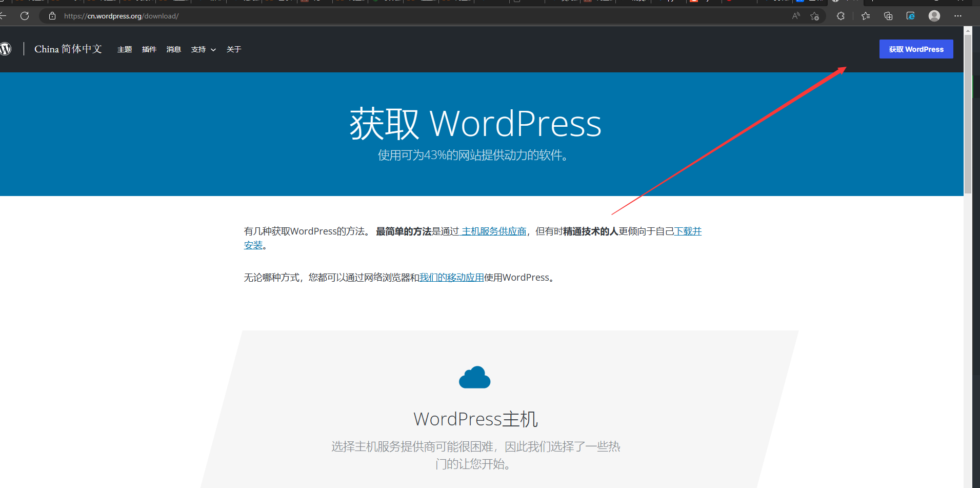Open the 我们的移动应用 link

click(451, 278)
